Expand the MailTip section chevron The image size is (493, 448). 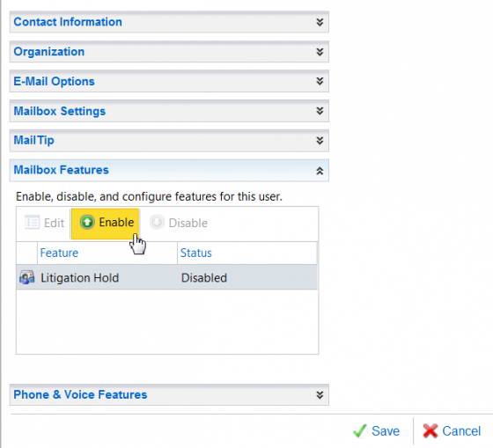tap(320, 140)
